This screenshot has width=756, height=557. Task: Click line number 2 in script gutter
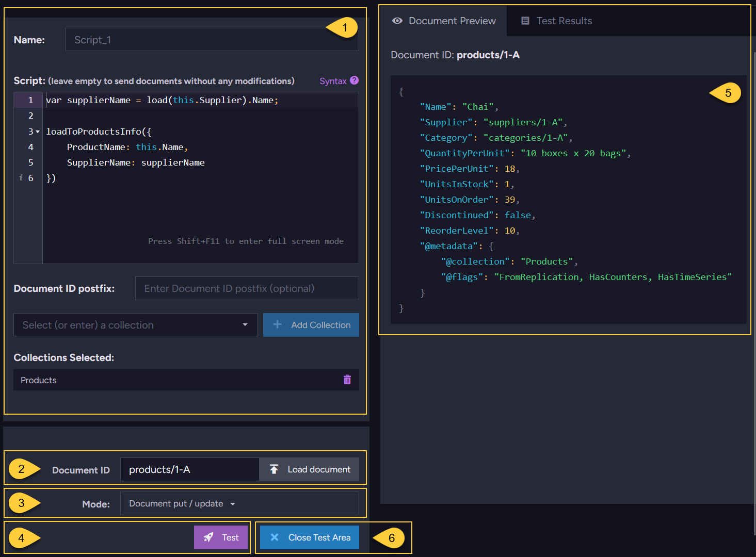(30, 116)
